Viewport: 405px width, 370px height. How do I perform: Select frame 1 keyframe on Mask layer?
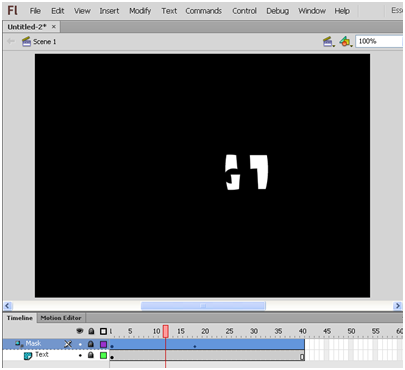click(x=112, y=344)
